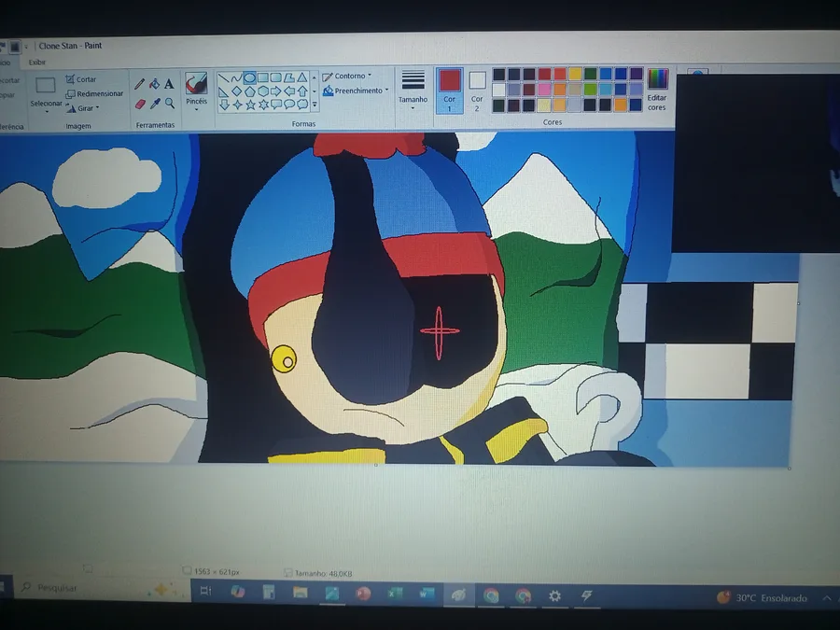Open the Contorno outline dropdown

pyautogui.click(x=370, y=76)
